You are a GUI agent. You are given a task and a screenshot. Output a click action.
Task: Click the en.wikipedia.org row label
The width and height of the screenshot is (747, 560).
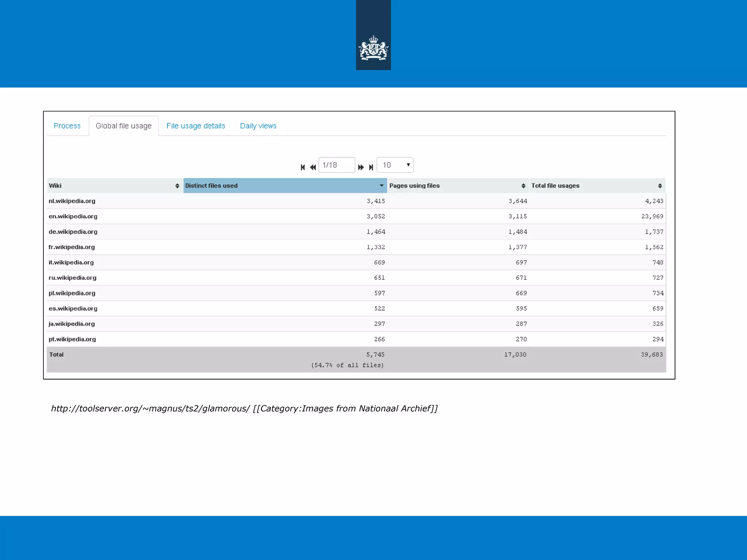point(73,216)
